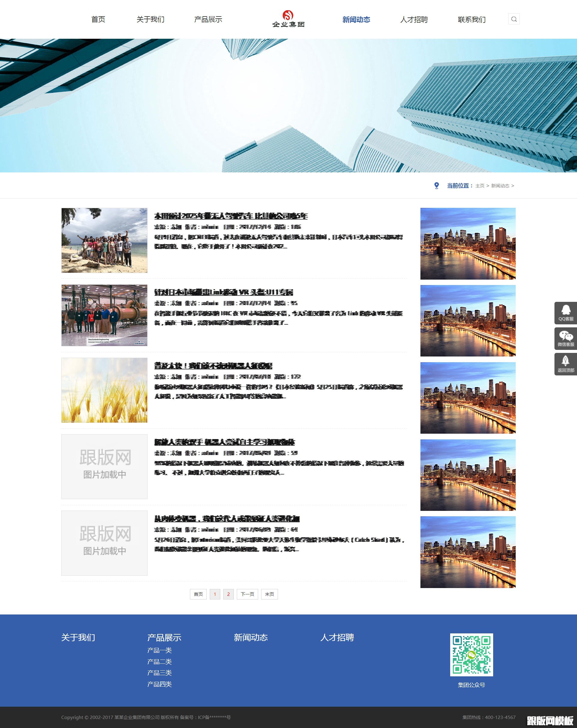Go to next page with 下一页
This screenshot has height=728, width=577.
[x=247, y=594]
